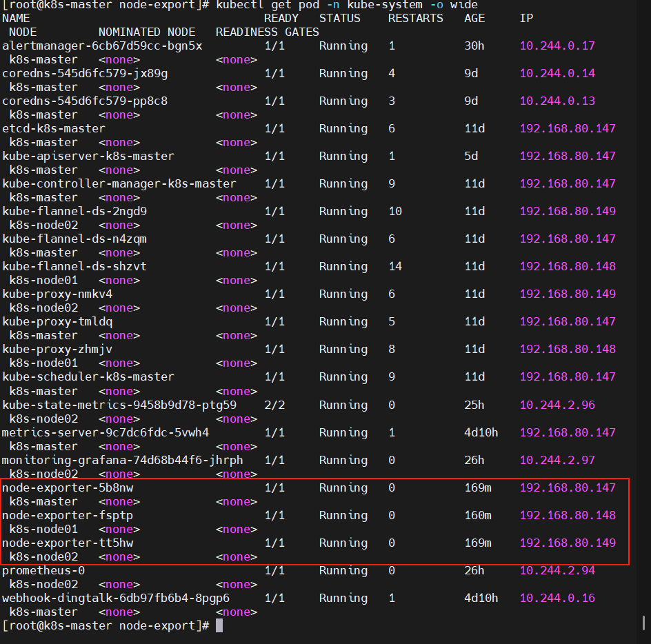
Task: Select pod name webhook-dingtalk-6db97fb6b4-8pgp6
Action: coord(116,598)
